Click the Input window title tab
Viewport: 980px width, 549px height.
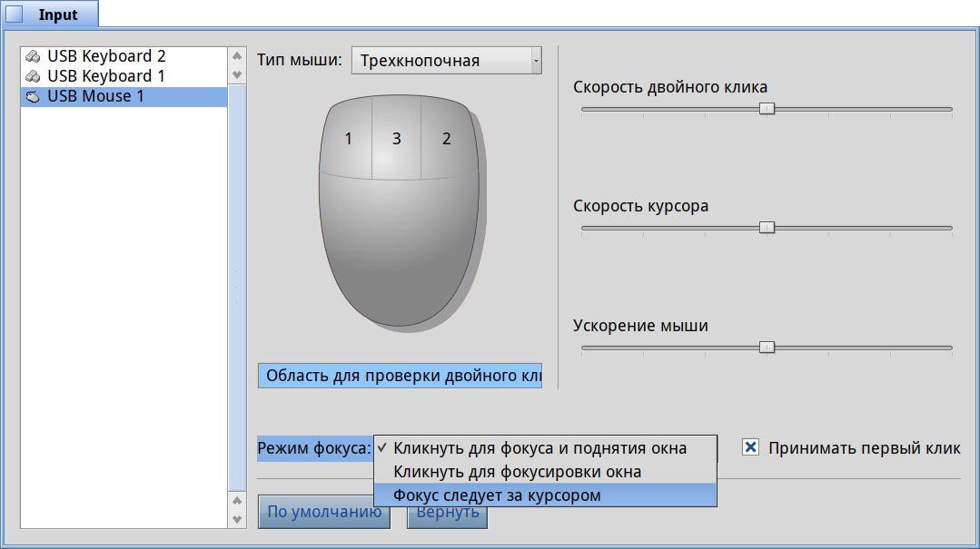coord(50,15)
